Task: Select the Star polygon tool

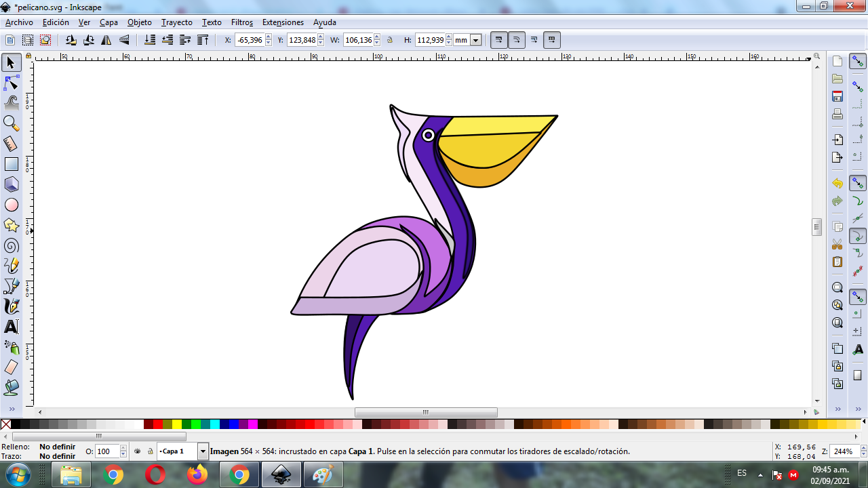Action: click(x=11, y=225)
